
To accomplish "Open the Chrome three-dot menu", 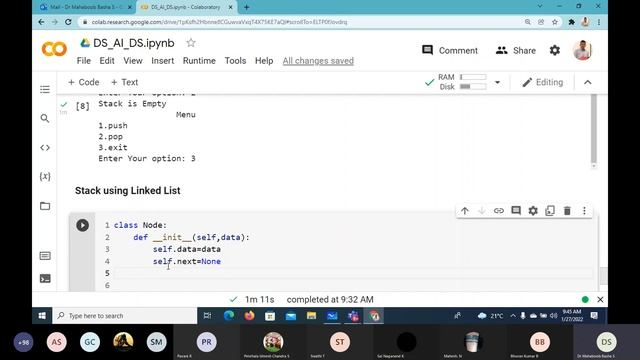I will (599, 22).
